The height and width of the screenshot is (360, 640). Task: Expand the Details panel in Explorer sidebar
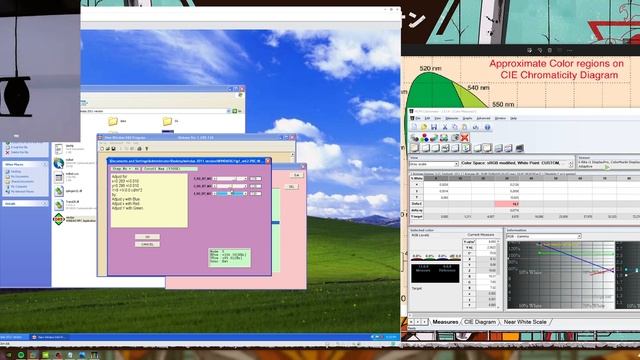pyautogui.click(x=44, y=203)
